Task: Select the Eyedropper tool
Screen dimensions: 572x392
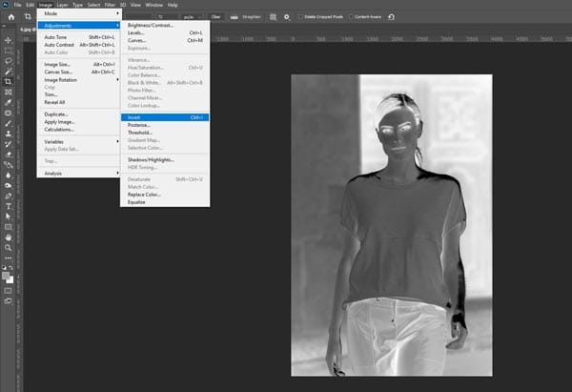Action: pos(8,103)
